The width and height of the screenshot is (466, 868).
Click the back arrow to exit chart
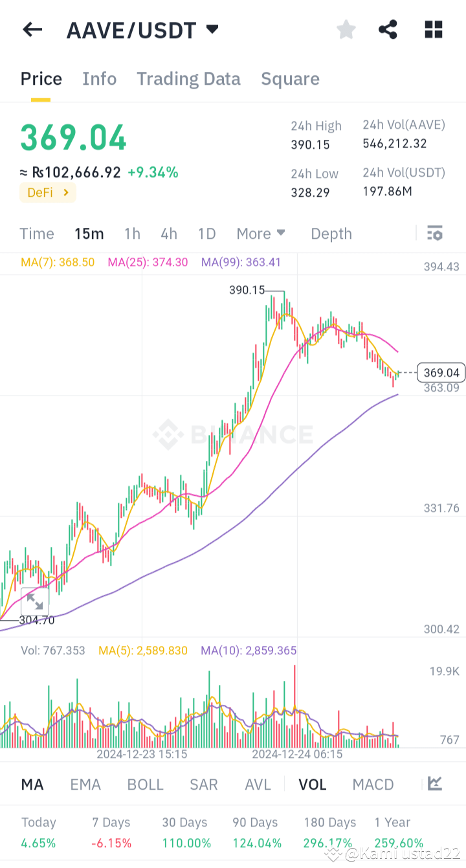click(32, 29)
